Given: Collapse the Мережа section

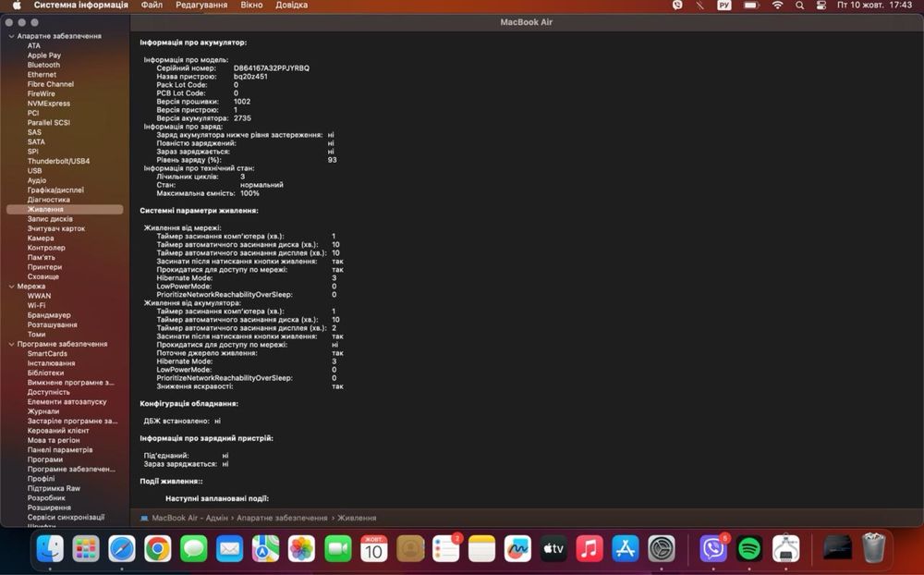Looking at the screenshot, I should pos(11,287).
